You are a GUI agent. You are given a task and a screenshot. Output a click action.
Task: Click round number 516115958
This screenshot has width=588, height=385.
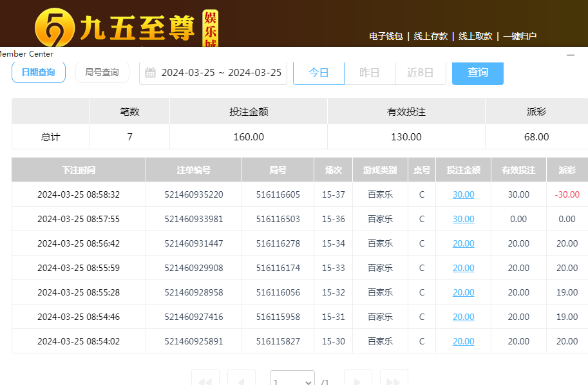pos(278,317)
